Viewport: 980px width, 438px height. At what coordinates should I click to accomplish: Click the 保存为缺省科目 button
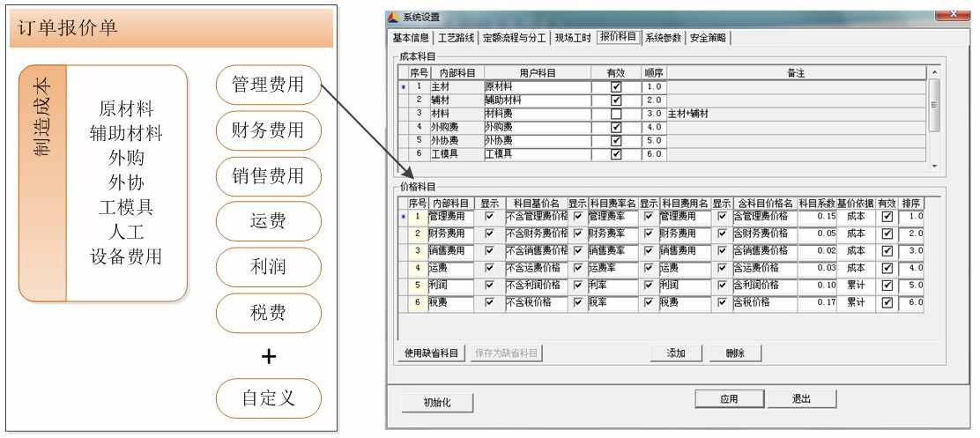coord(506,353)
